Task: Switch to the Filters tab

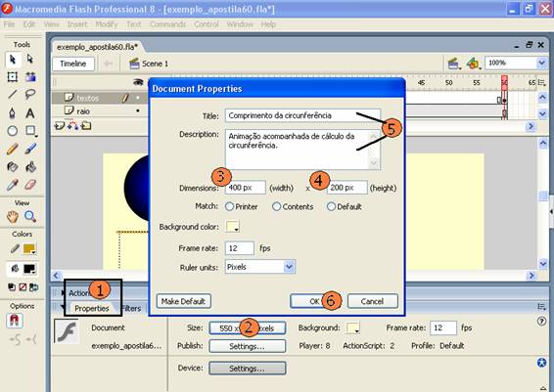Action: (132, 308)
